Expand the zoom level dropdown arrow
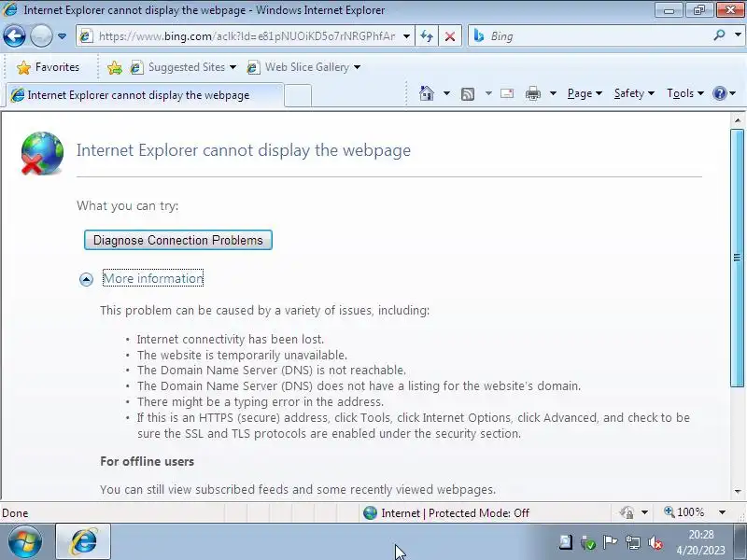747x560 pixels. click(x=722, y=512)
